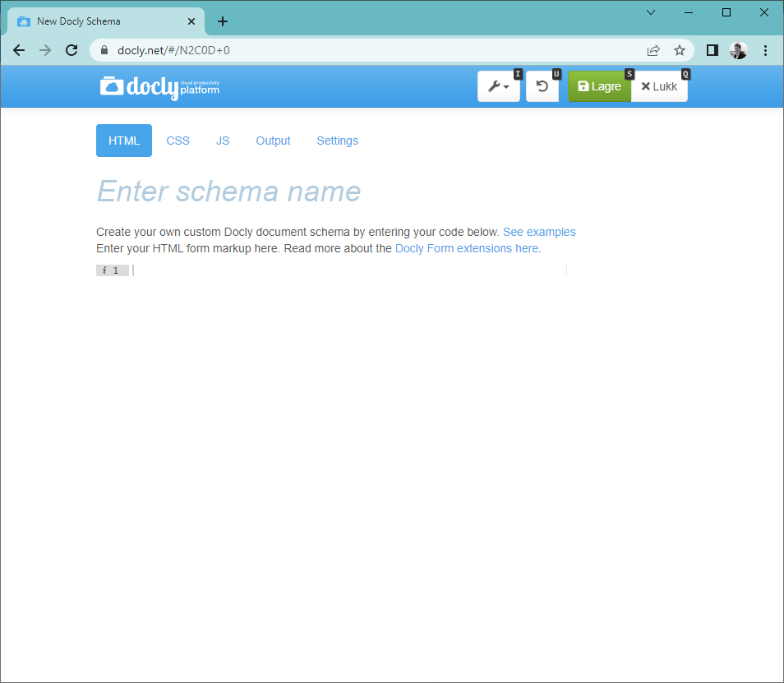Click the share page icon in address bar
784x683 pixels.
[653, 50]
